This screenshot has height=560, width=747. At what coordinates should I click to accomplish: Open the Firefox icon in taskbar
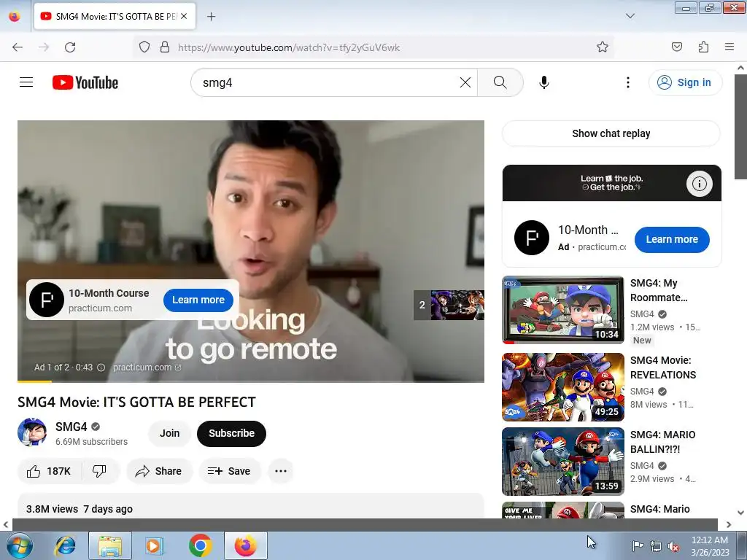pos(246,545)
